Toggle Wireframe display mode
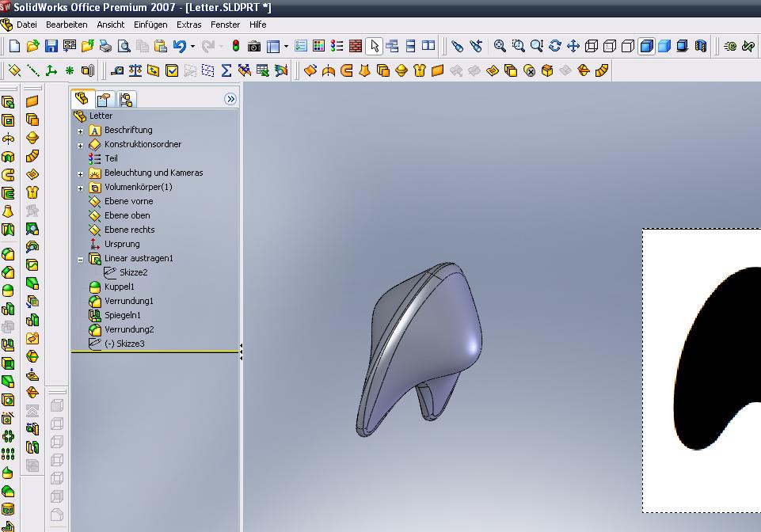Image resolution: width=761 pixels, height=532 pixels. coord(591,46)
